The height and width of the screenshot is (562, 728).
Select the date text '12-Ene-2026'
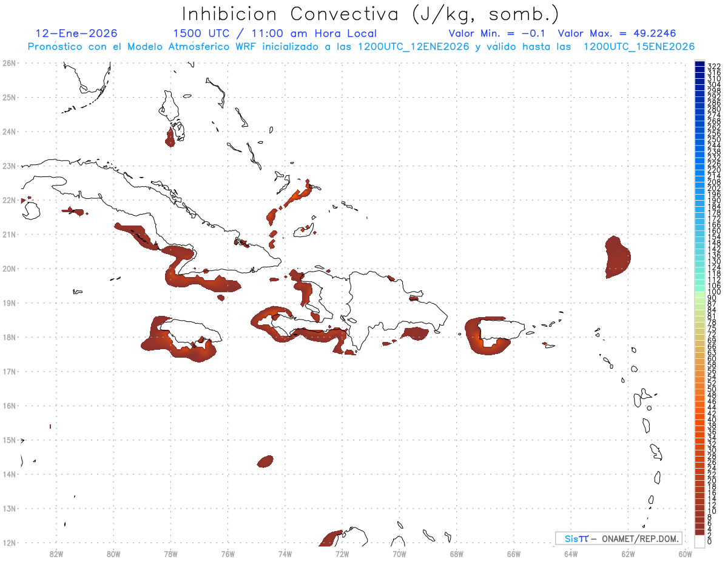click(x=76, y=33)
